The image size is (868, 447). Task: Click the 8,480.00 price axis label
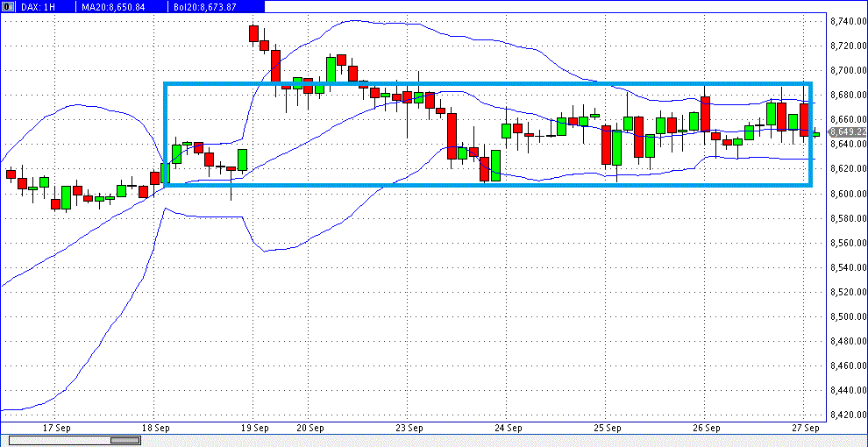pyautogui.click(x=849, y=341)
